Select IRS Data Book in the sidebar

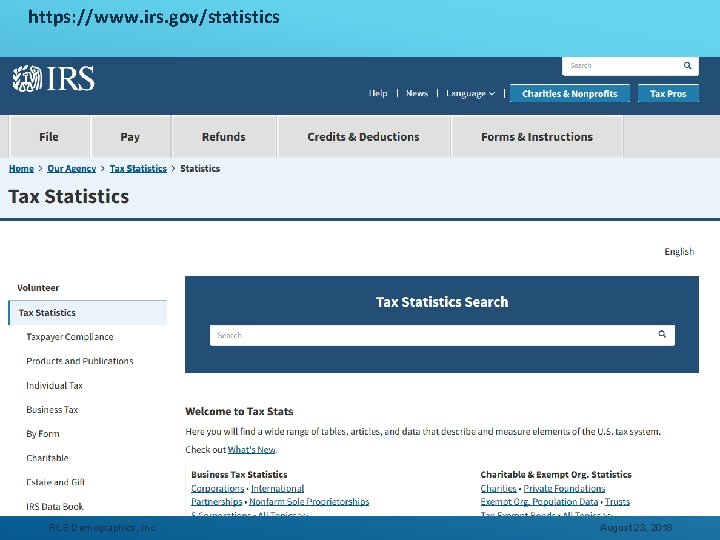coord(55,506)
